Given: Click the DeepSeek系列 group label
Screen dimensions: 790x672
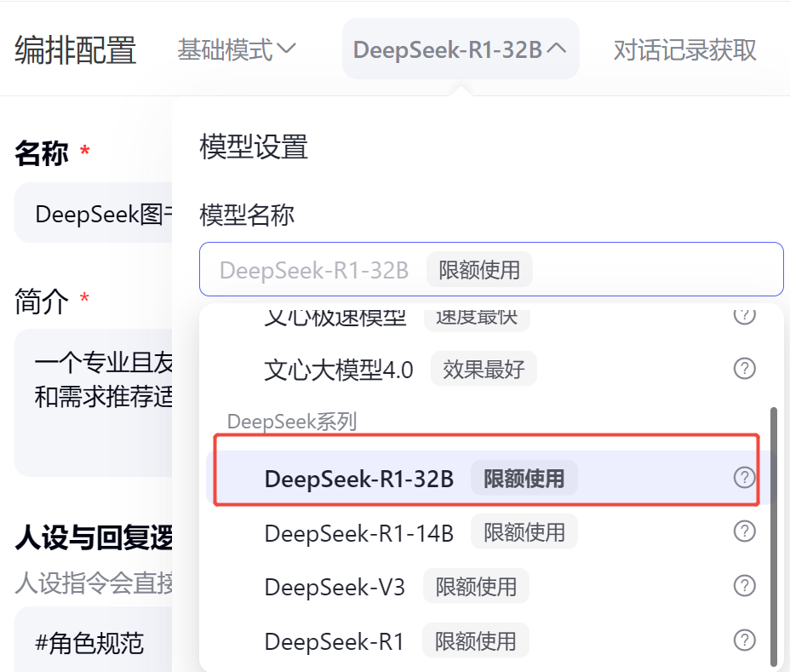Looking at the screenshot, I should click(292, 422).
